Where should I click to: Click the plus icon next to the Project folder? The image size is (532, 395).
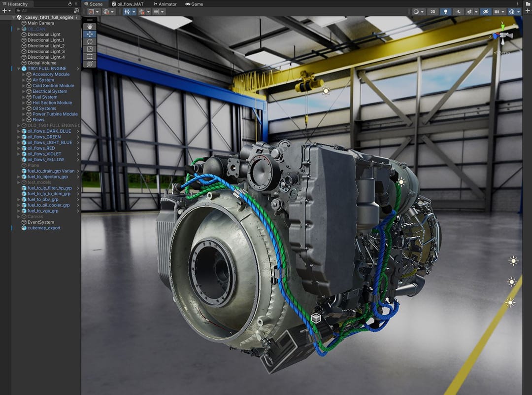point(528,11)
